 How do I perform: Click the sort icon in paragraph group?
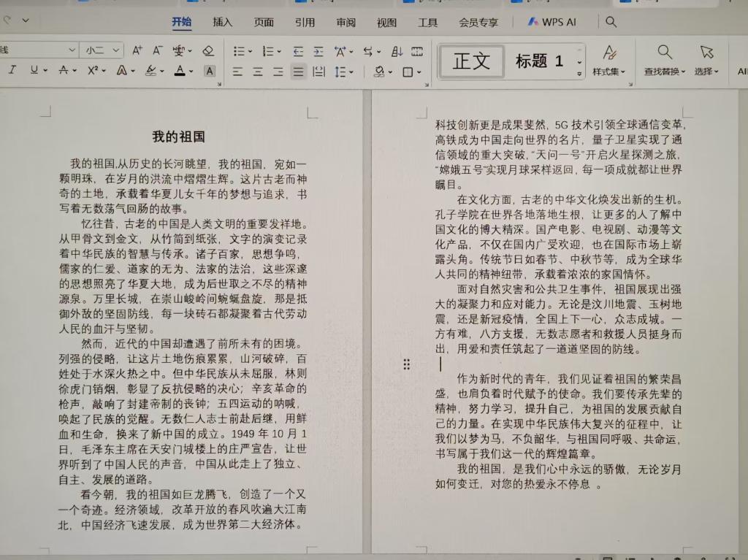pyautogui.click(x=397, y=51)
